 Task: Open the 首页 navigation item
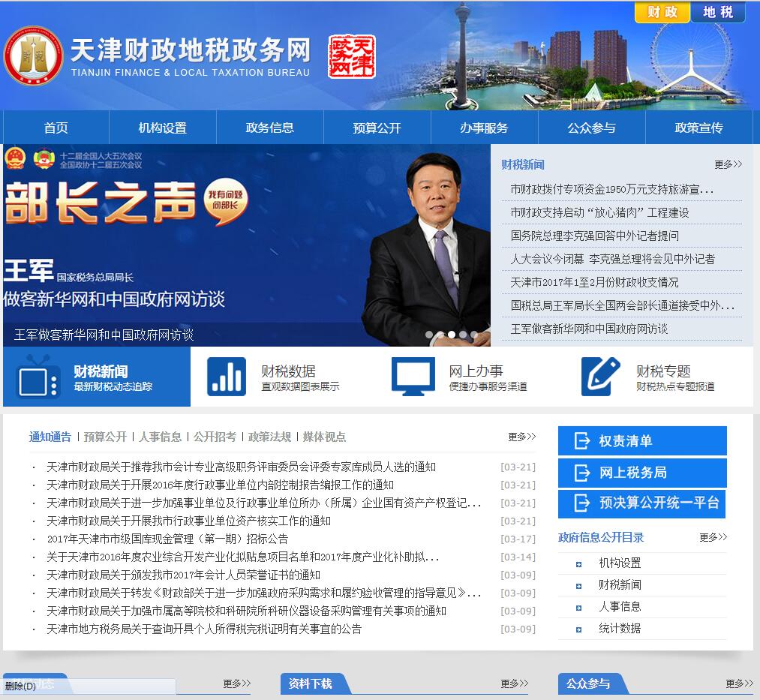pyautogui.click(x=56, y=128)
